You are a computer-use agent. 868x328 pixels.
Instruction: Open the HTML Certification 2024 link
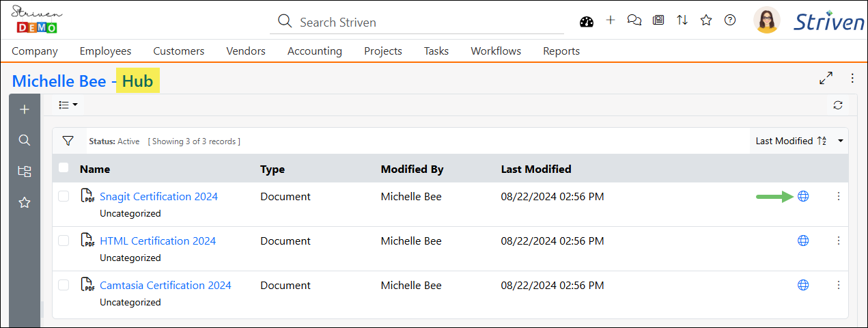[158, 241]
